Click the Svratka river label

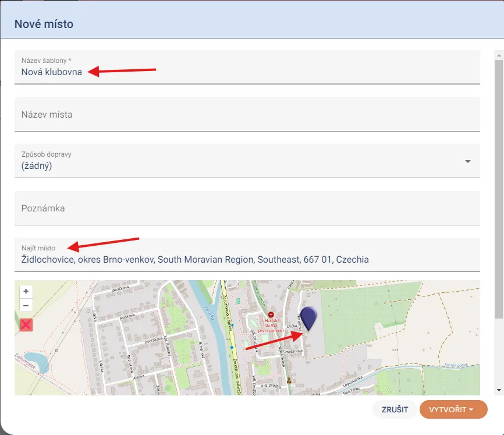click(210, 313)
